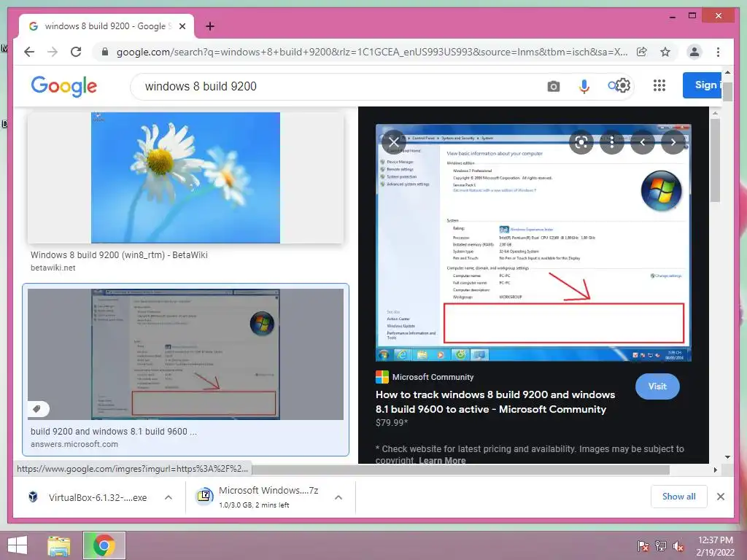Open the Windows Start button

click(18, 545)
